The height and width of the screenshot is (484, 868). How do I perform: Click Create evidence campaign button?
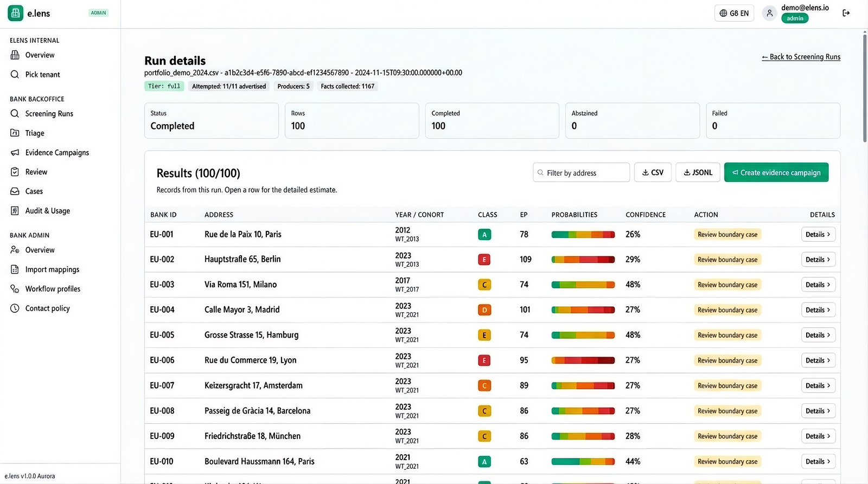coord(776,172)
